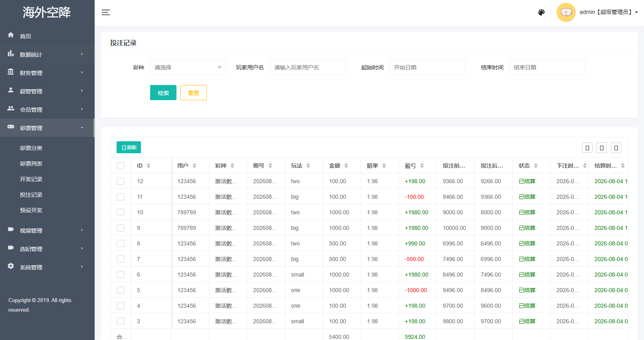The width and height of the screenshot is (644, 340).
Task: Check the row with ID 12
Action: [121, 181]
